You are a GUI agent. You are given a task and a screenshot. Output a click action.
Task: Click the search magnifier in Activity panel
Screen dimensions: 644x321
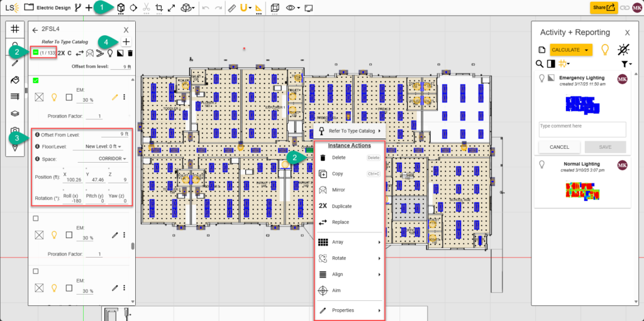click(x=540, y=63)
